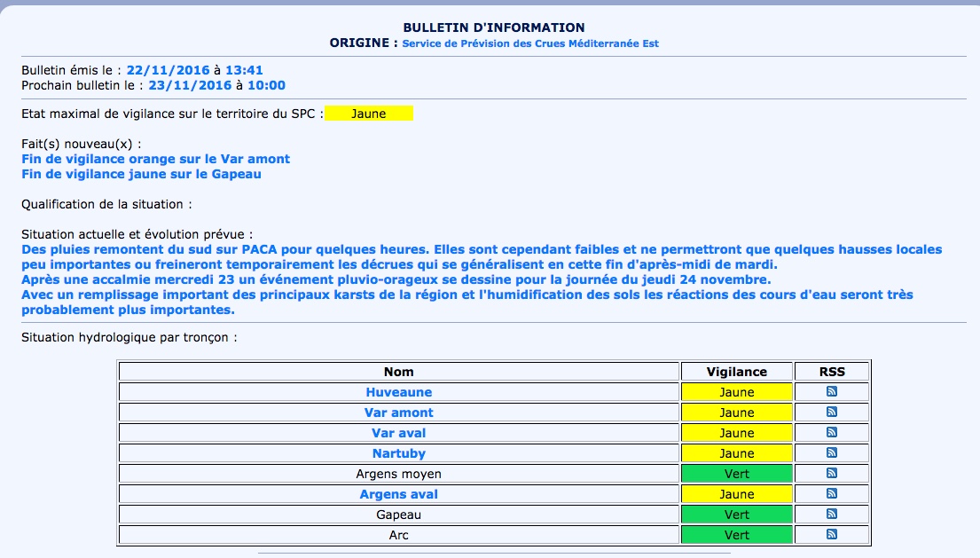This screenshot has height=558, width=980.
Task: Click the 'Situation actuelle et évolution prévue' label
Action: (137, 234)
